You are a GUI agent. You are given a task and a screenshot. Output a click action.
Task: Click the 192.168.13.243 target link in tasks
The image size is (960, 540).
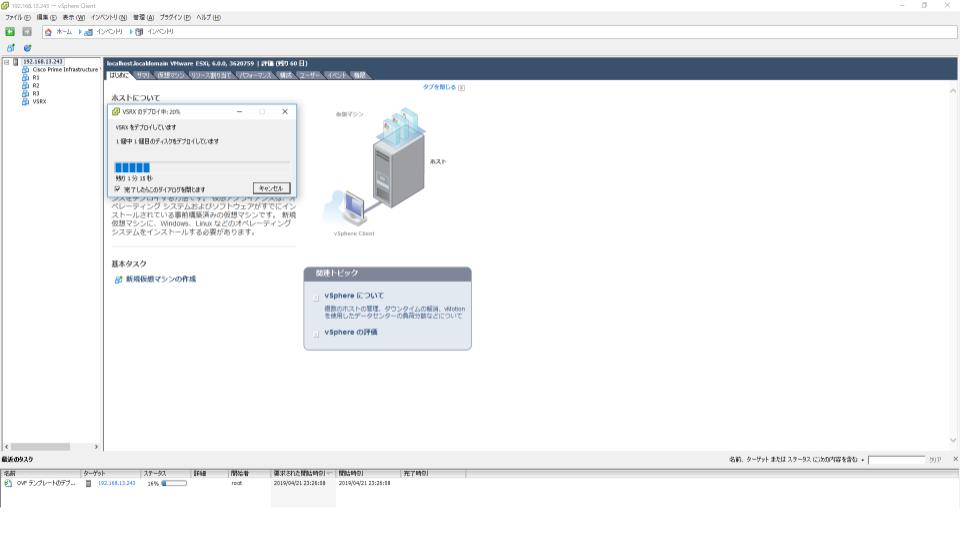pyautogui.click(x=116, y=483)
